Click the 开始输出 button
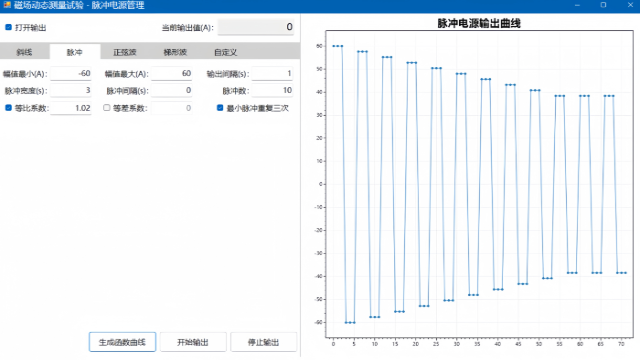This screenshot has width=640, height=360. coord(193,342)
